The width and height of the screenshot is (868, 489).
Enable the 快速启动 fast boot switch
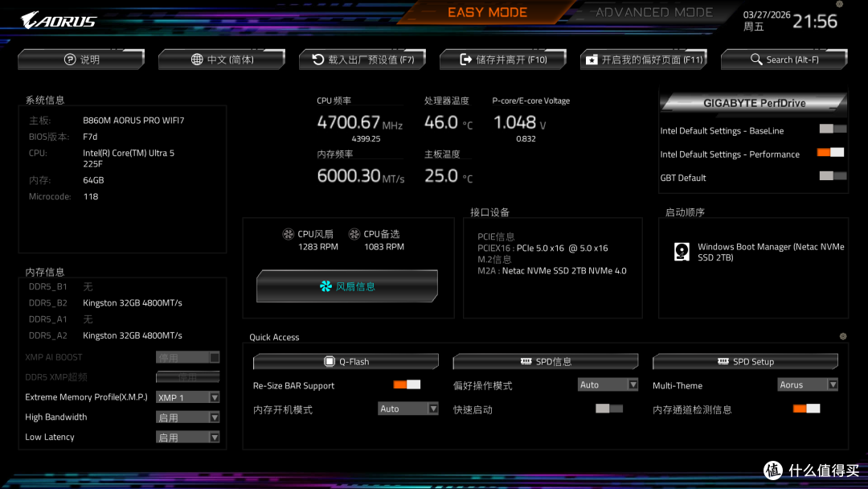609,408
